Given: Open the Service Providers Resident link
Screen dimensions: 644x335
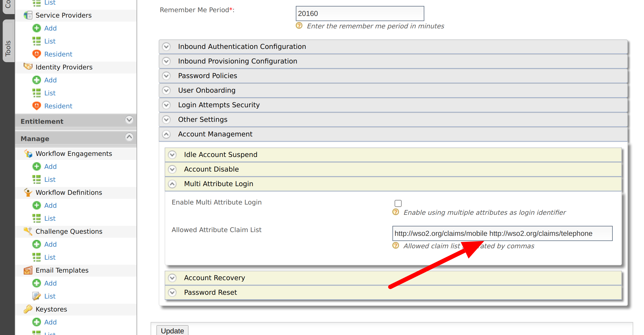Looking at the screenshot, I should (58, 54).
